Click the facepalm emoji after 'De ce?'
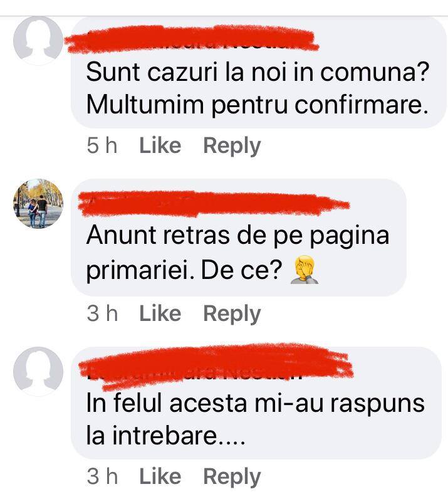Viewport: 448px width, 499px height. coord(305,269)
